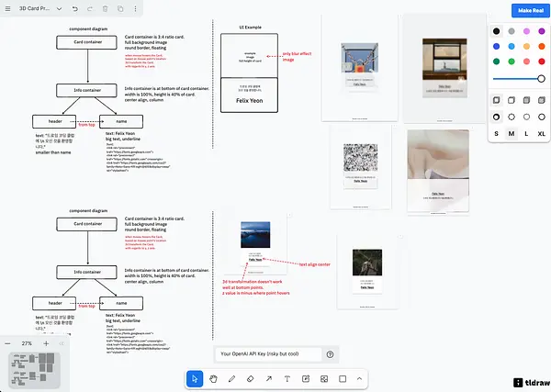551x392 pixels.
Task: Select the Text tool
Action: (287, 378)
